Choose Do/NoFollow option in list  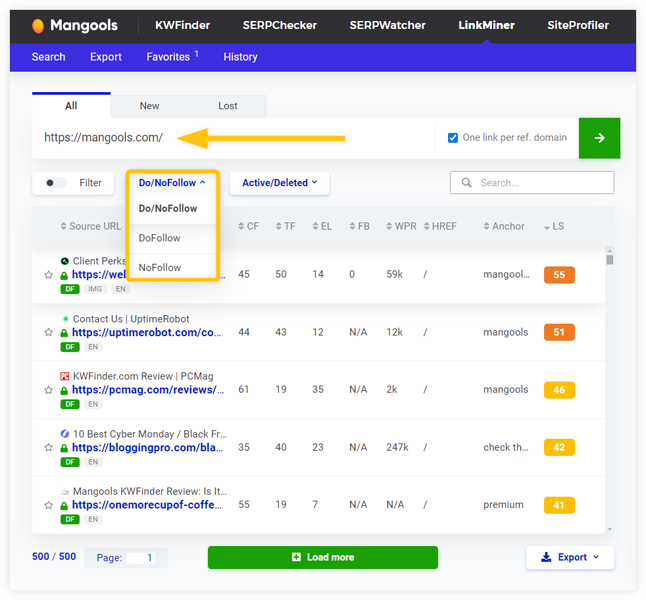tap(173, 209)
